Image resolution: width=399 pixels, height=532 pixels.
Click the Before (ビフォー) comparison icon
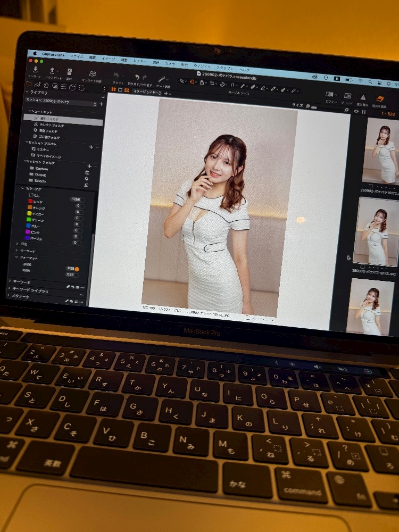[x=331, y=95]
